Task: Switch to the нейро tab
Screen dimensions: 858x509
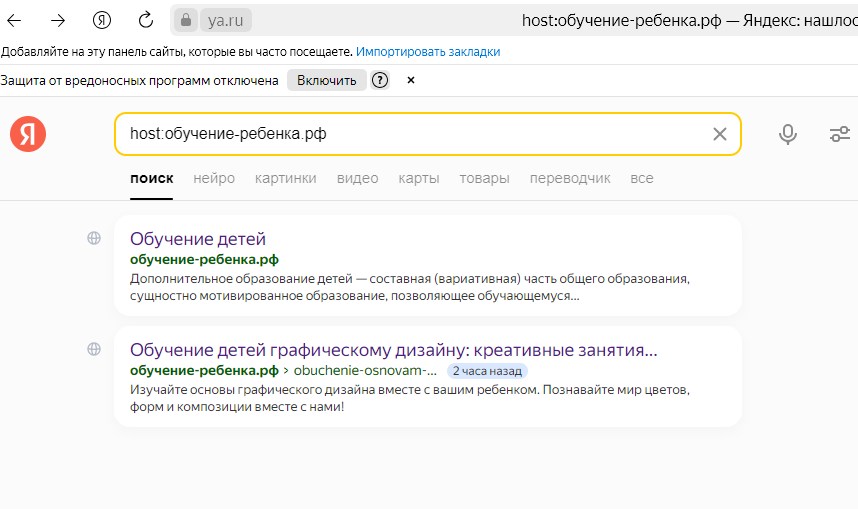Action: [x=214, y=178]
